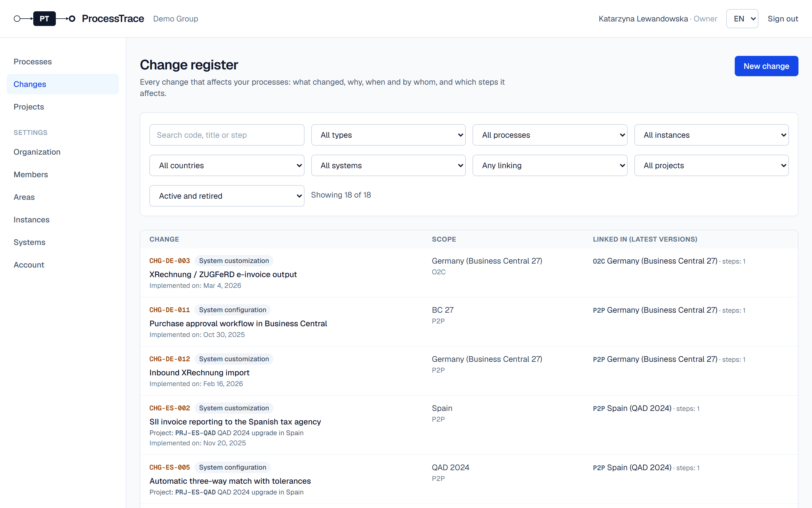This screenshot has width=812, height=508.
Task: Open the Any linking dropdown
Action: pos(550,165)
